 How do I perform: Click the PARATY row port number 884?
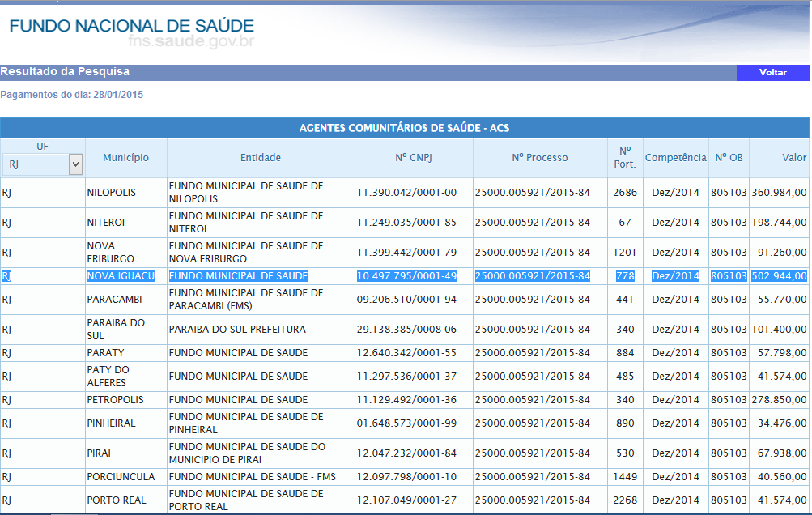pos(625,353)
